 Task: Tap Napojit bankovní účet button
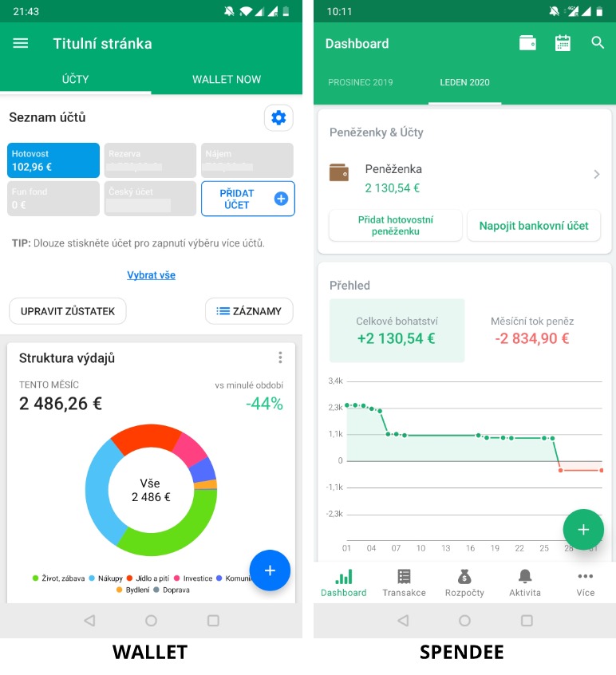(534, 225)
